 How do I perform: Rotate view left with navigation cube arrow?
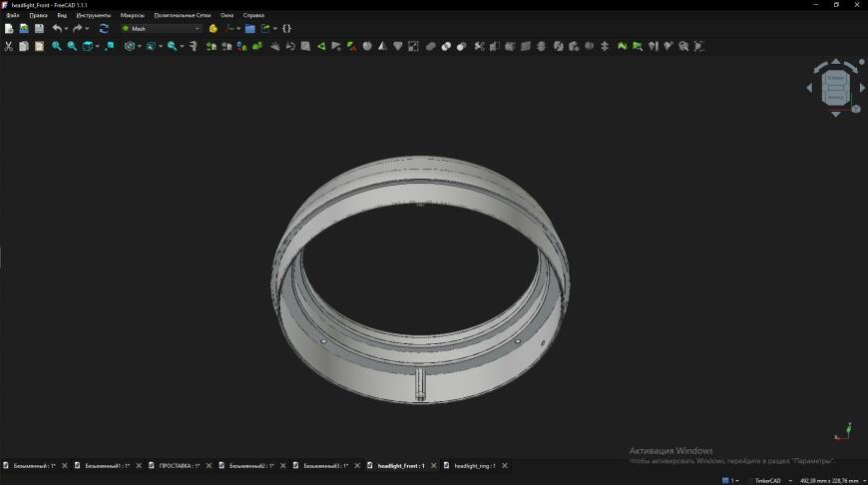pos(809,88)
